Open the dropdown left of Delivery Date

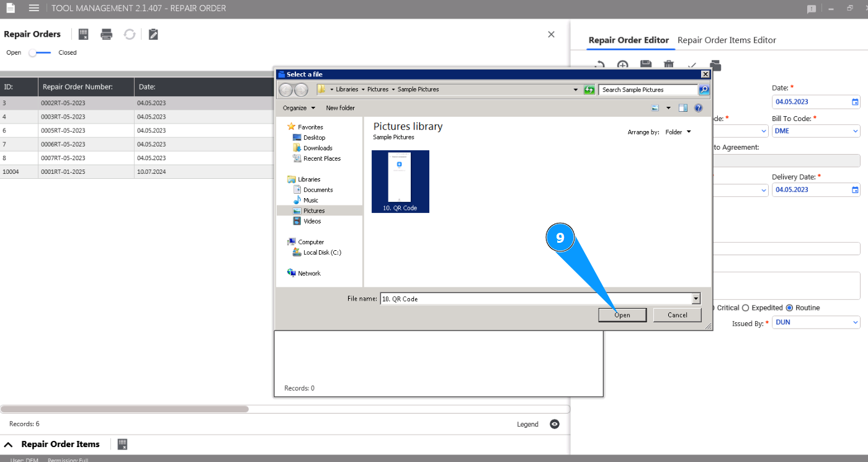pyautogui.click(x=763, y=190)
